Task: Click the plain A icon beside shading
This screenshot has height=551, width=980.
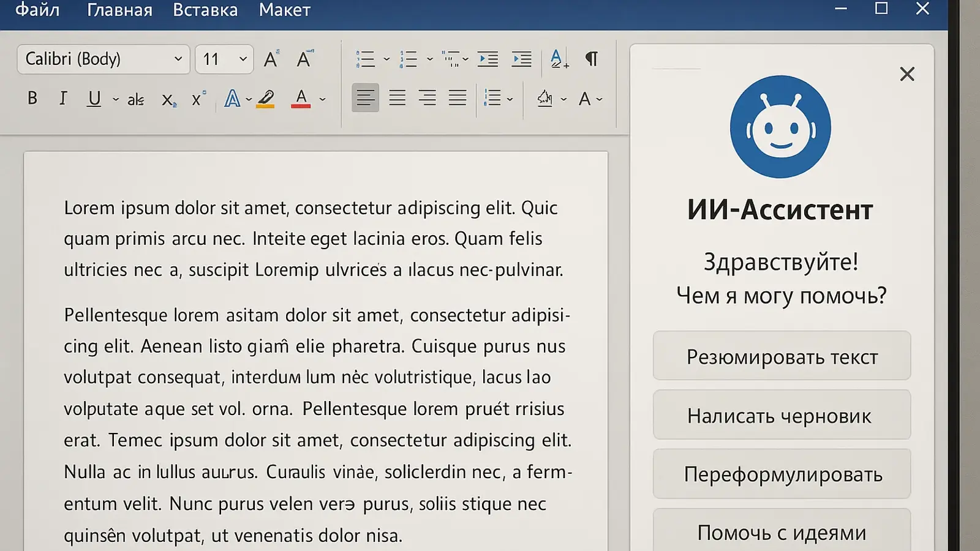Action: click(584, 99)
